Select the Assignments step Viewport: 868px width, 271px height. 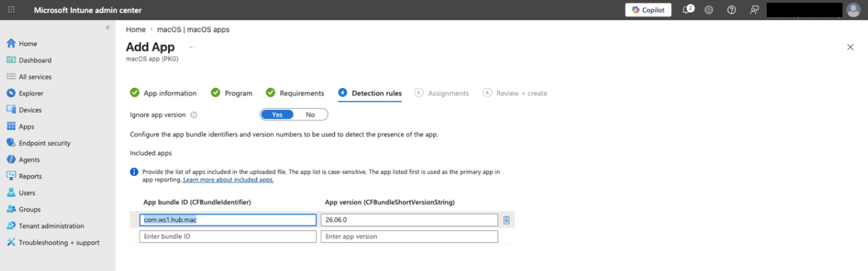(x=442, y=93)
